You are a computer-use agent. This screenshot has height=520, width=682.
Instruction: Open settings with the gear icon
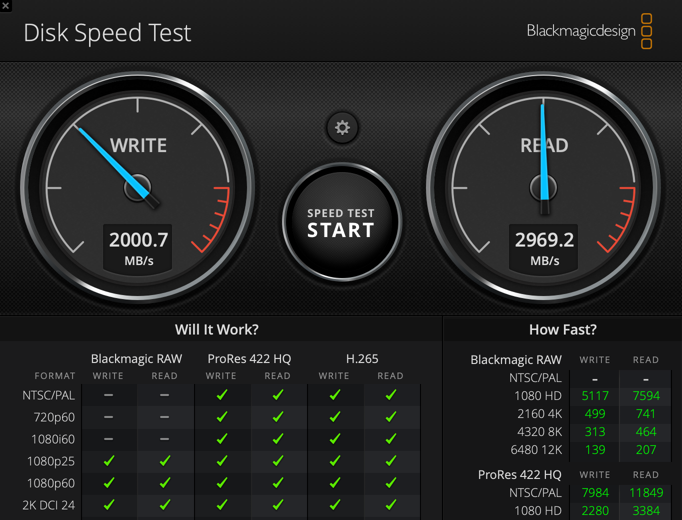[342, 127]
